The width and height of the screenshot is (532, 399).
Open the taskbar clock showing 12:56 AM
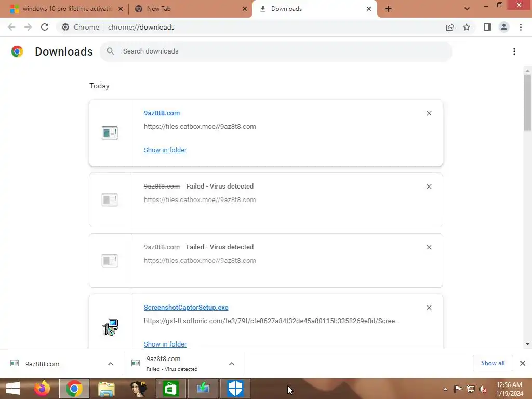(510, 389)
